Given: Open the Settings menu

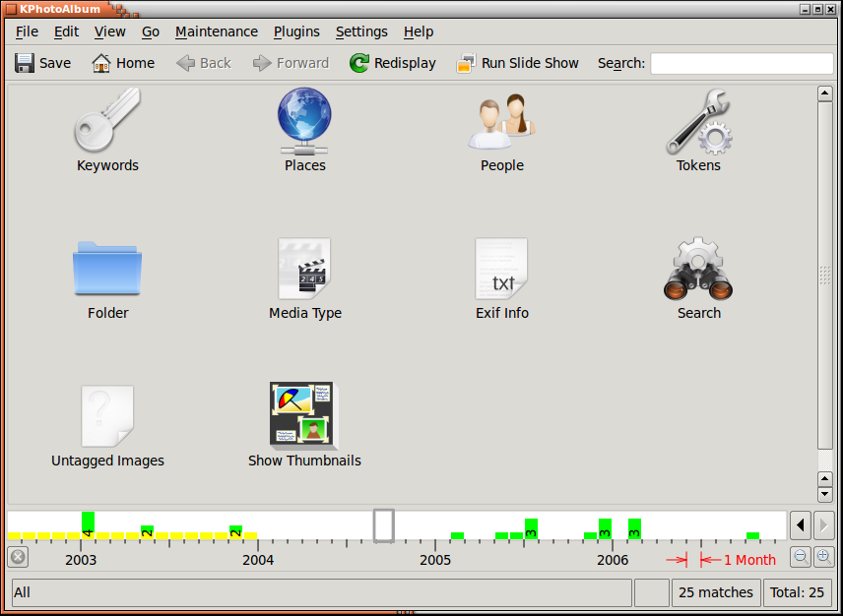Looking at the screenshot, I should click(361, 31).
